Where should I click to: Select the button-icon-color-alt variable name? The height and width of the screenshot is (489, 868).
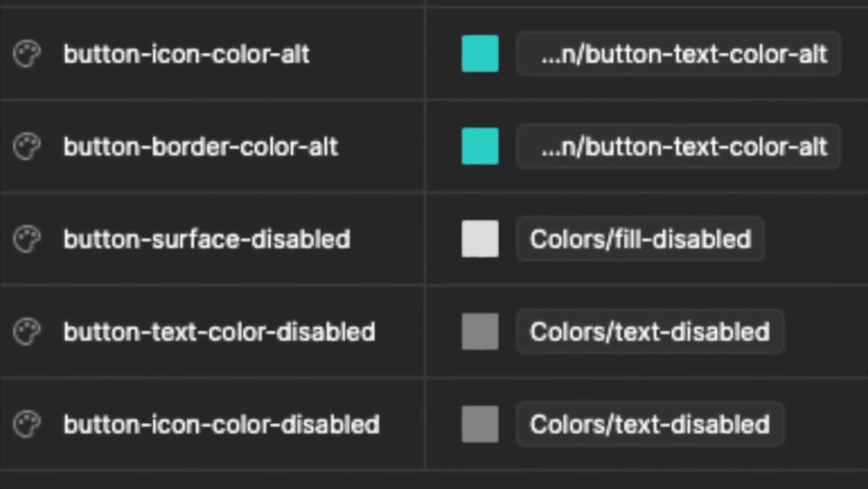tap(187, 54)
